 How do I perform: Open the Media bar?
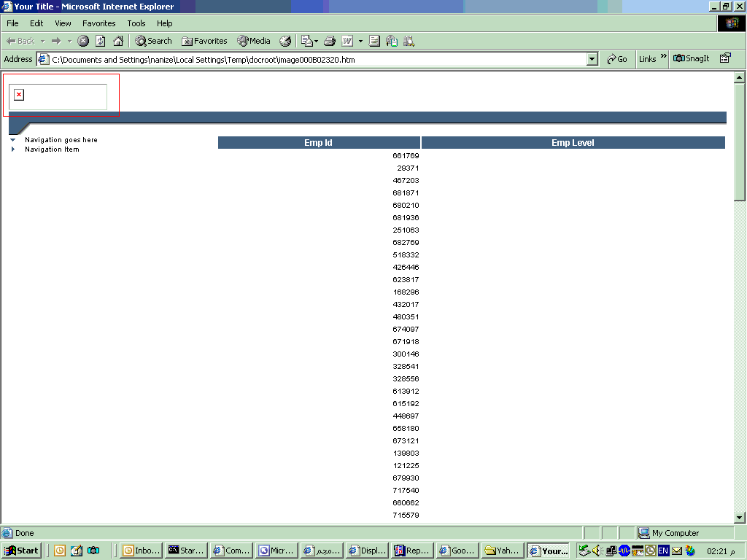253,41
